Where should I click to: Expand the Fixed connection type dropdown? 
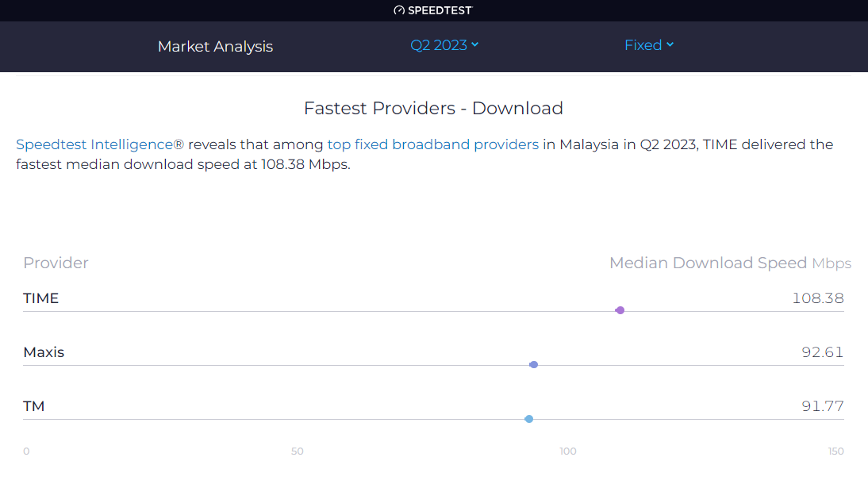648,45
